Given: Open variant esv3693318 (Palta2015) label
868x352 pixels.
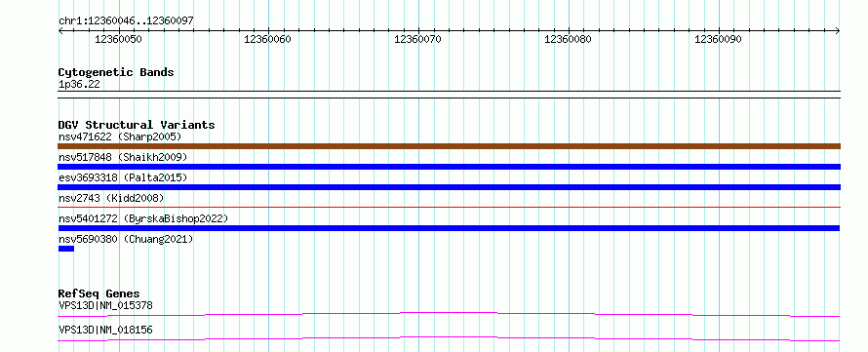Looking at the screenshot, I should [123, 177].
